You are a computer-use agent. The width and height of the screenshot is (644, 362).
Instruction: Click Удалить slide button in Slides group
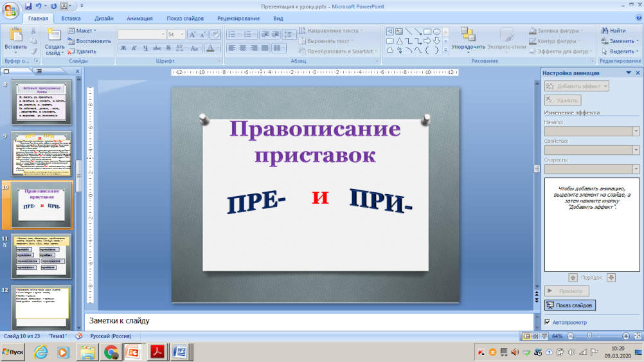[82, 51]
